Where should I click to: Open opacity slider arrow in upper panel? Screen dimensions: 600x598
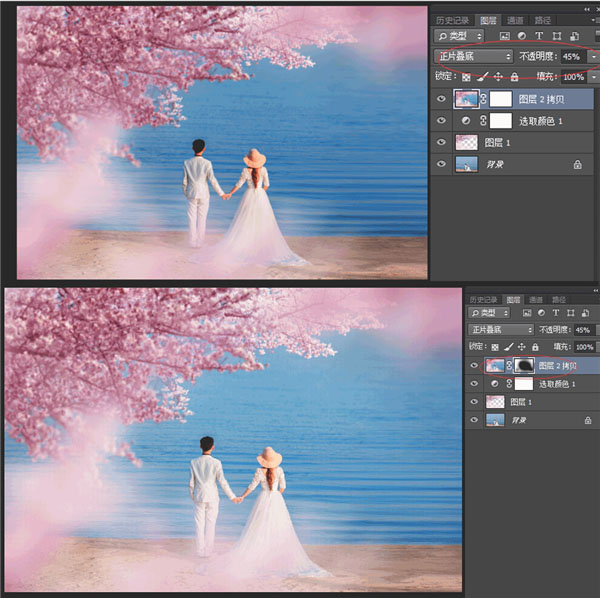click(x=594, y=57)
